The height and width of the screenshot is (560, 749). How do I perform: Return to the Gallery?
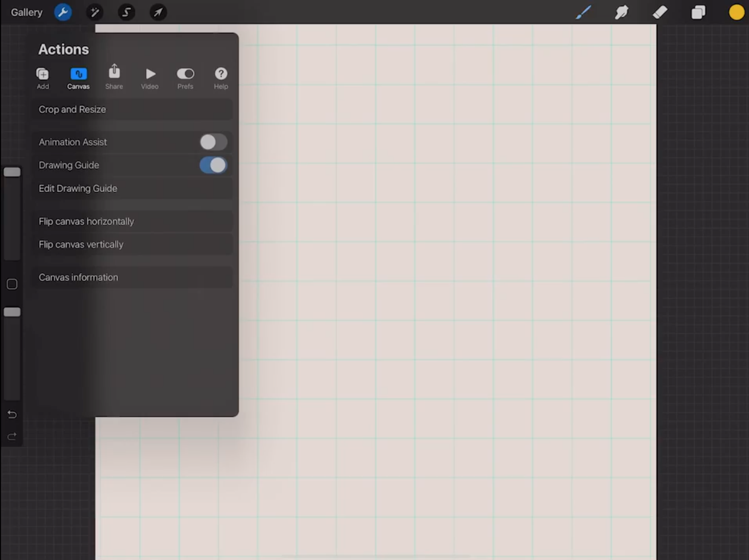(x=26, y=12)
